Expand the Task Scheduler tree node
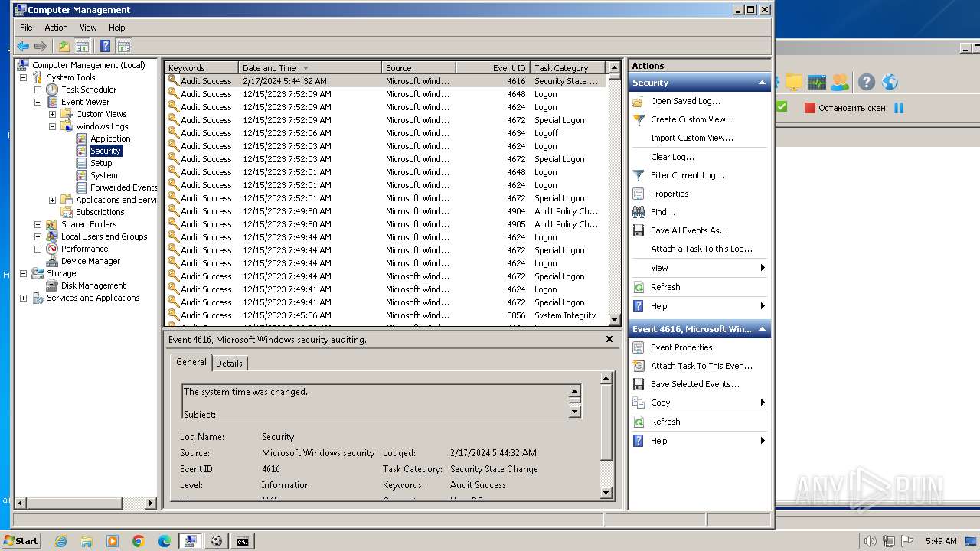This screenshot has width=980, height=551. (x=38, y=90)
